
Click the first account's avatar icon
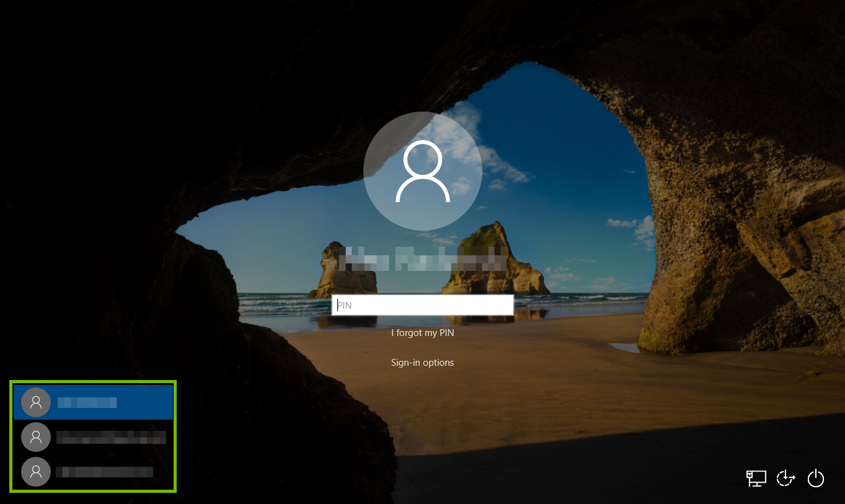coord(35,402)
